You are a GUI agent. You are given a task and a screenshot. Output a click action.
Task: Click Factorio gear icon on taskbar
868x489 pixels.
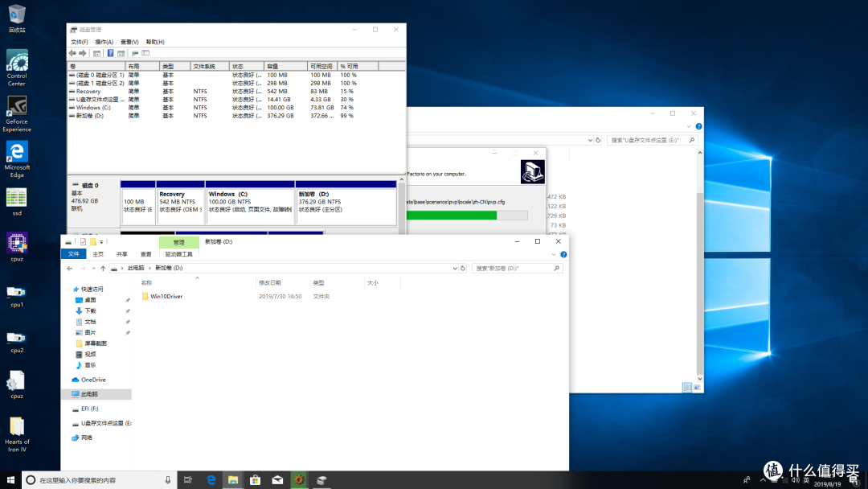[300, 480]
